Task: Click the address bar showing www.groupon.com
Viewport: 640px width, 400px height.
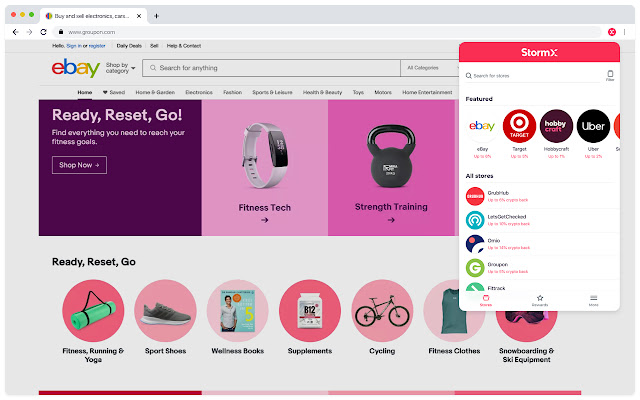Action: (x=329, y=32)
